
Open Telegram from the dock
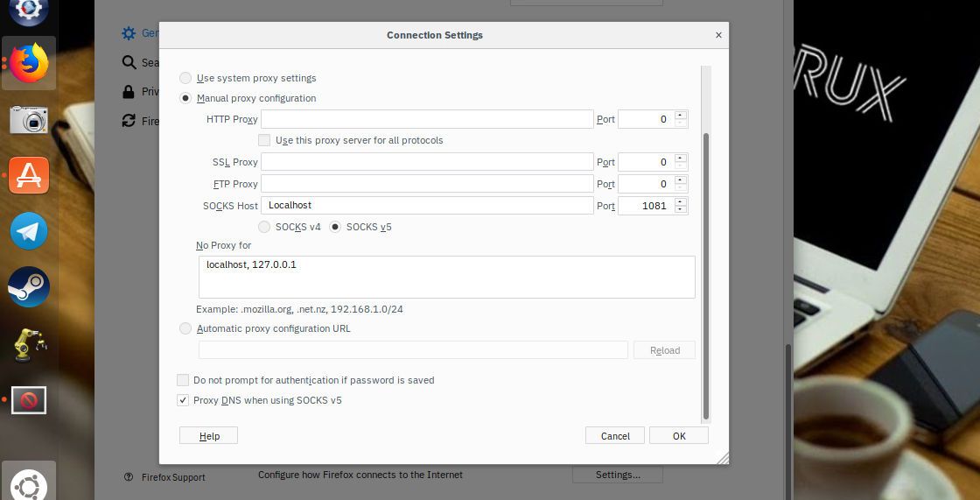coord(29,231)
